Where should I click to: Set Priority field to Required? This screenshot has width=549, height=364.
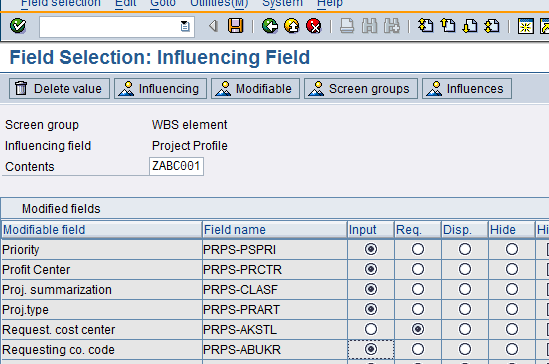click(x=418, y=249)
